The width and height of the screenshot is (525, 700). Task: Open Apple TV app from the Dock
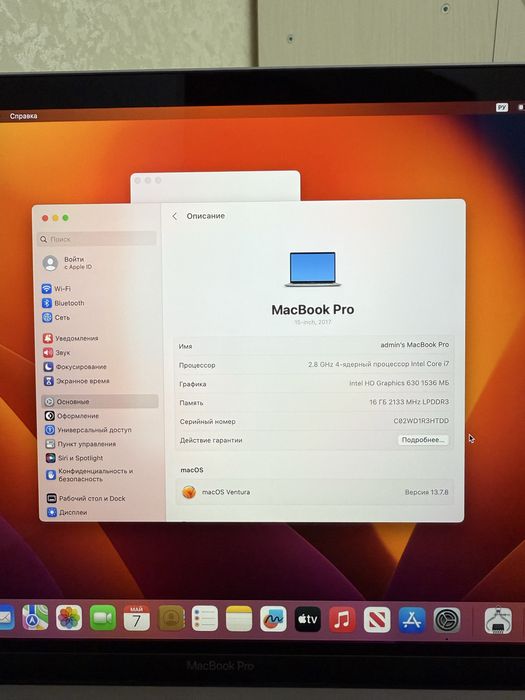308,619
